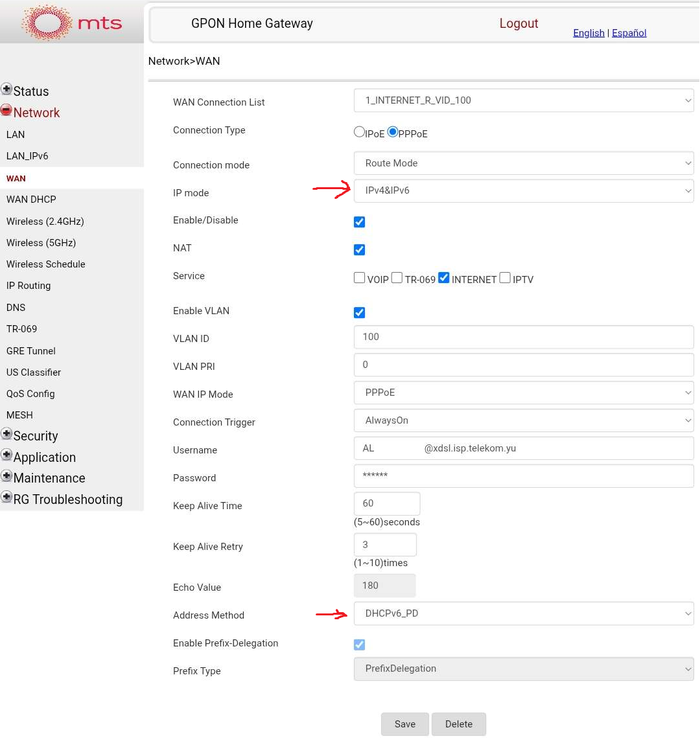Open the Wireless (5GHz) menu item
Viewport: 700px width, 754px height.
(x=41, y=243)
